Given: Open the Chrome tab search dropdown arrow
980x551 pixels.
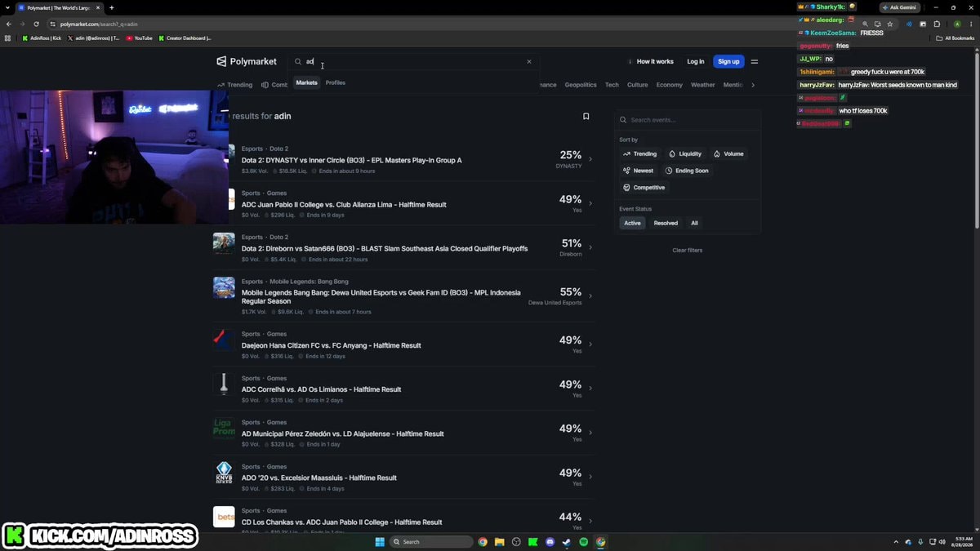Looking at the screenshot, I should click(x=7, y=7).
